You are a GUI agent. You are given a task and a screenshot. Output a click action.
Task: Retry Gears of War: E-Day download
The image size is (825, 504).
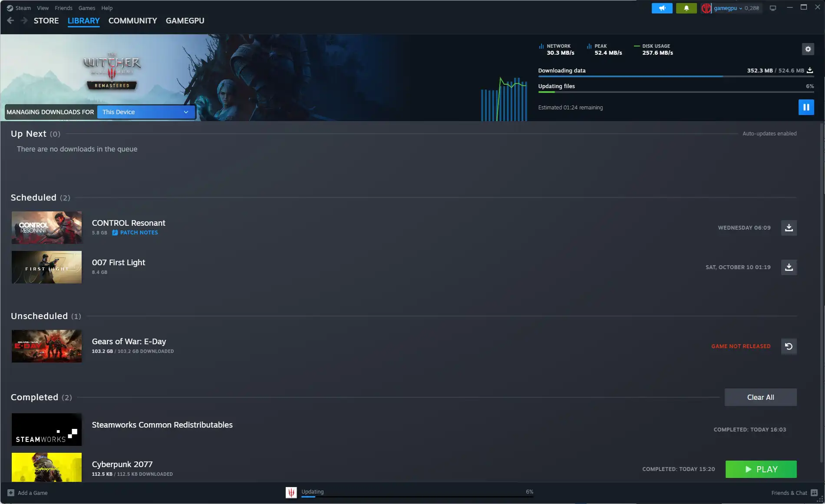click(789, 346)
